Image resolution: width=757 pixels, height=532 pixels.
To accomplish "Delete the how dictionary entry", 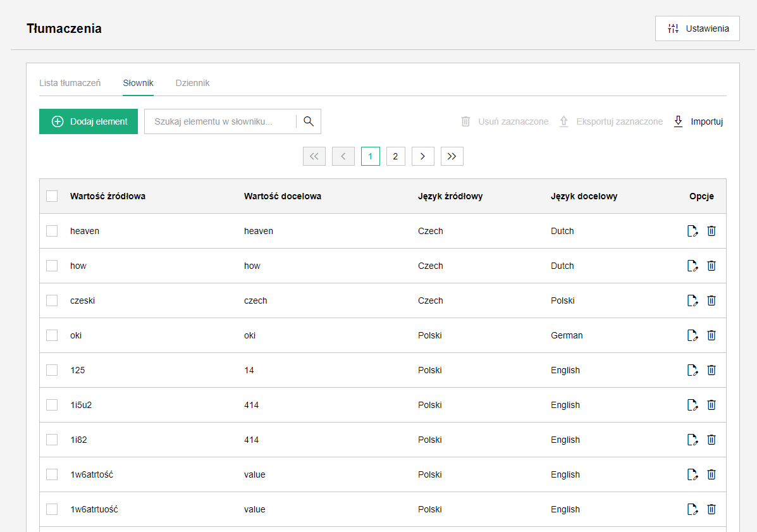I will coord(711,266).
